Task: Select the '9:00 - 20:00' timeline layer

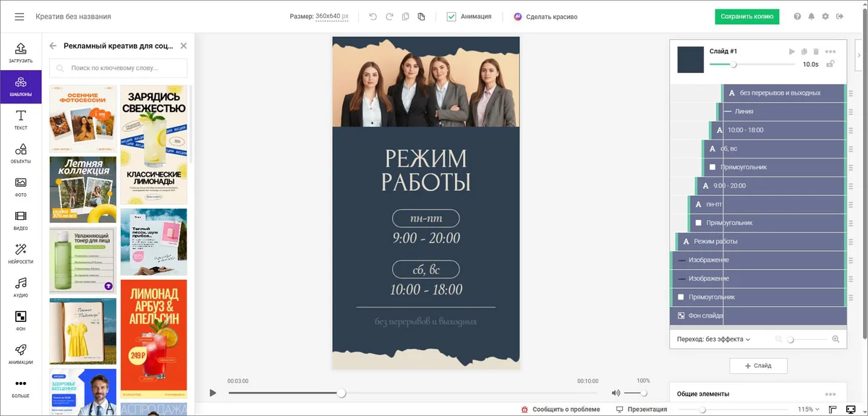Action: 770,186
